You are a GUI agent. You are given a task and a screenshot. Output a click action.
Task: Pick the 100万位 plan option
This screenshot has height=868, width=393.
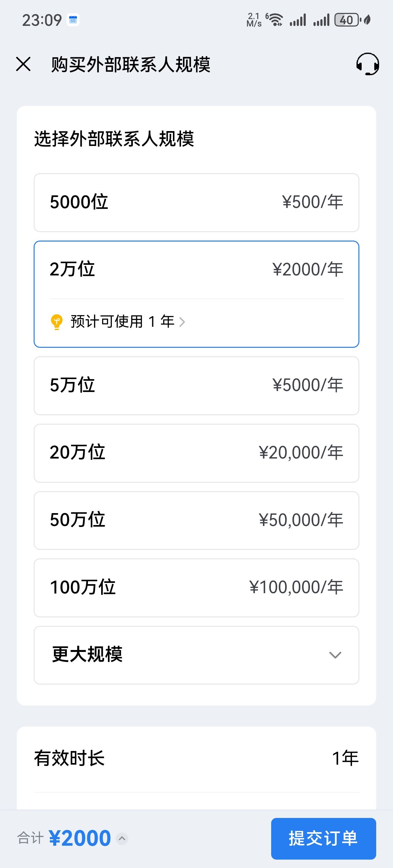[196, 588]
